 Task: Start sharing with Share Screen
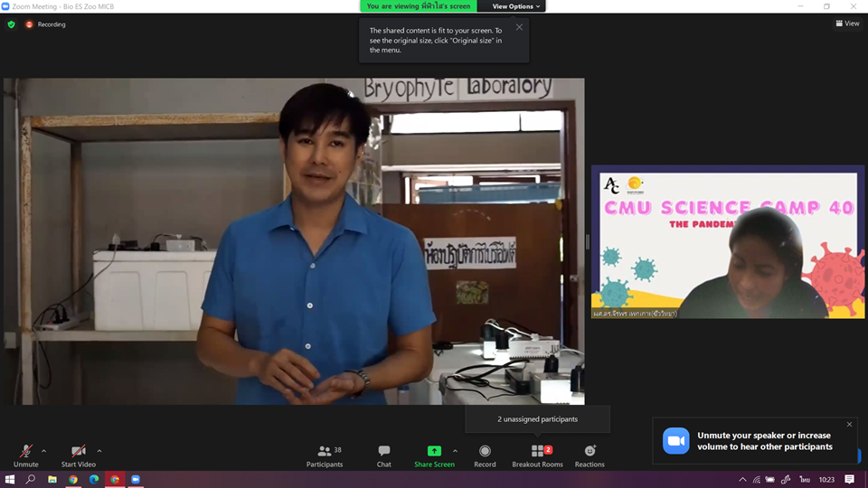pyautogui.click(x=434, y=455)
